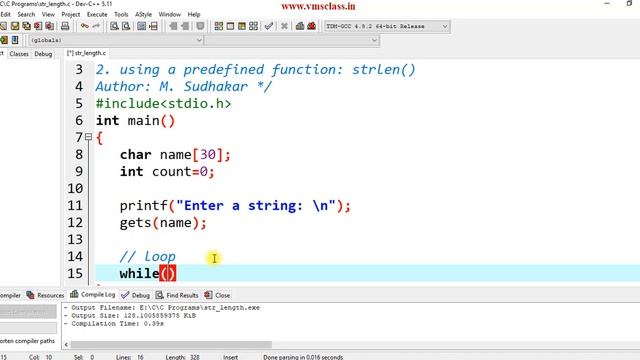Screen dimensions: 640x360
Task: Click inside the while() parentheses on line 15
Action: coord(168,273)
